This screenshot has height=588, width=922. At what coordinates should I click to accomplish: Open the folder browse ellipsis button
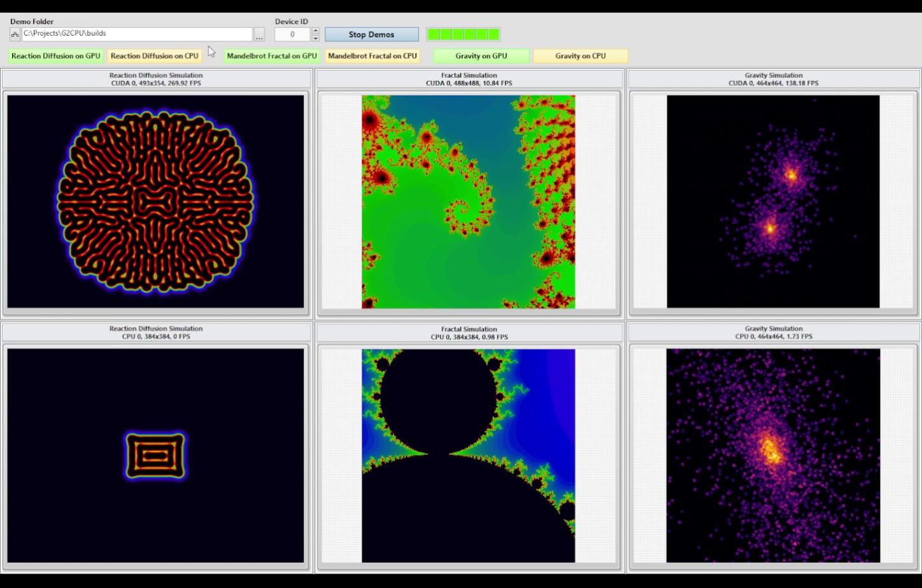pyautogui.click(x=259, y=34)
